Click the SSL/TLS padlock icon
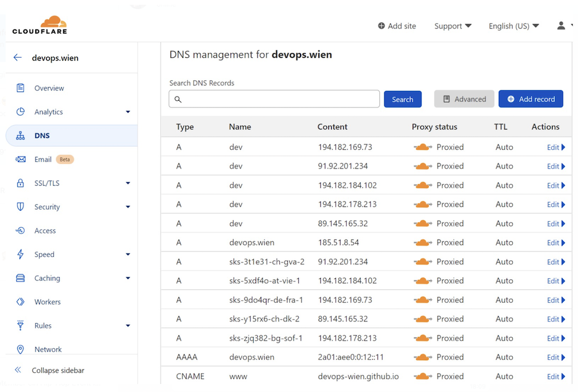Image resolution: width=578 pixels, height=392 pixels. (x=20, y=183)
